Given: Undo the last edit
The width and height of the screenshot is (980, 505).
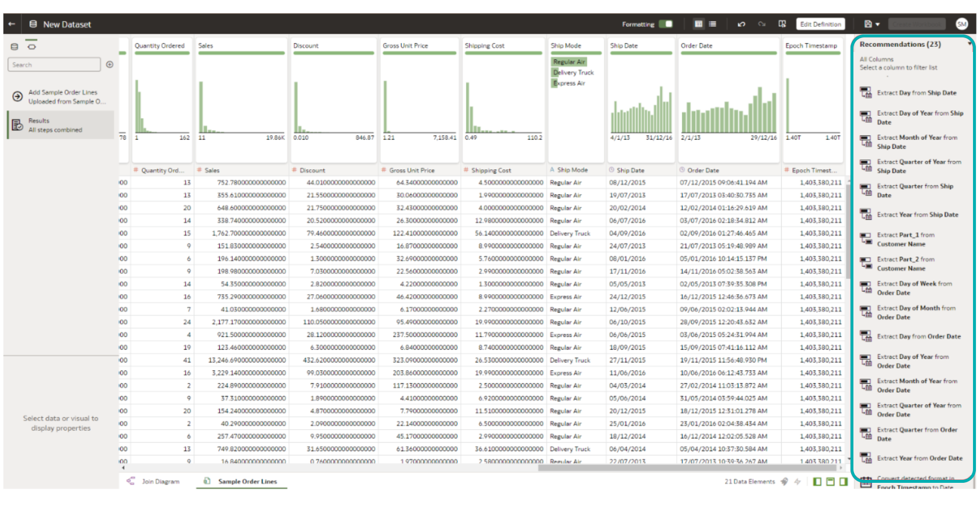Looking at the screenshot, I should click(741, 24).
